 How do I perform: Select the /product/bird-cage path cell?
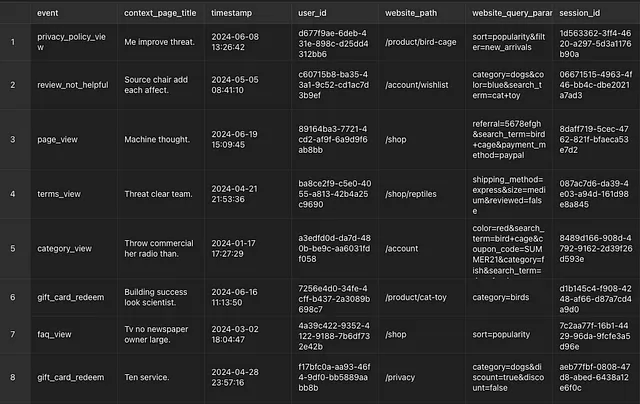tap(422, 42)
